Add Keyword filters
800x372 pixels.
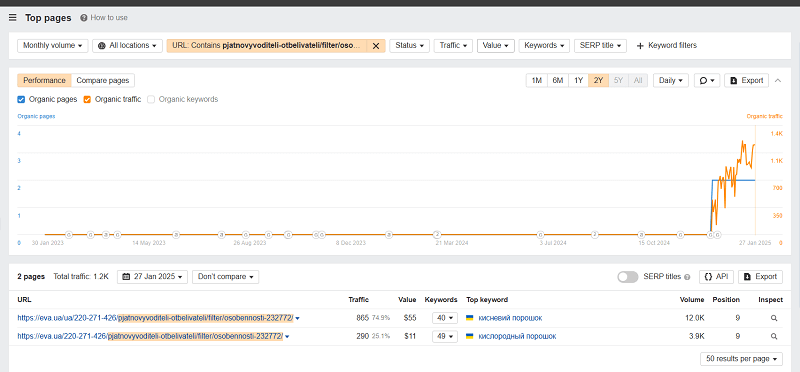coord(666,45)
